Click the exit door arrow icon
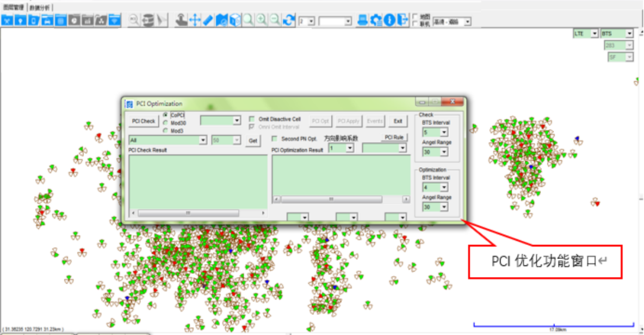The width and height of the screenshot is (644, 335). (x=402, y=20)
